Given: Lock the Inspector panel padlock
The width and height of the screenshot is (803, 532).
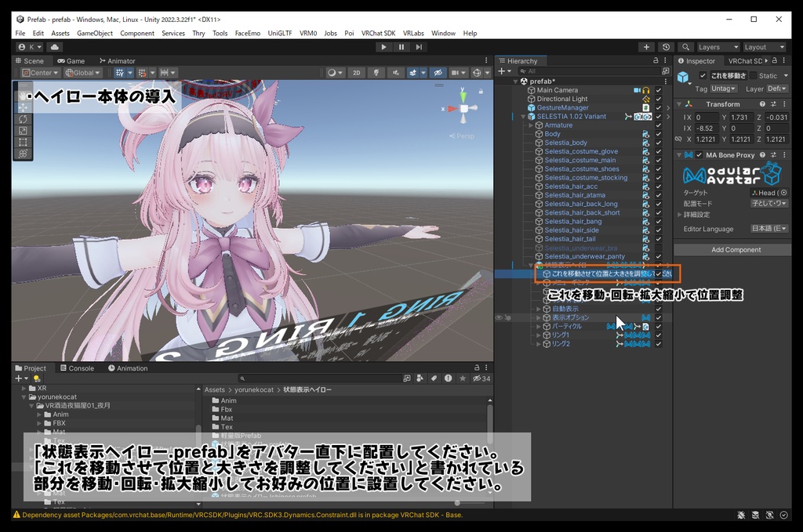Looking at the screenshot, I should (x=774, y=60).
